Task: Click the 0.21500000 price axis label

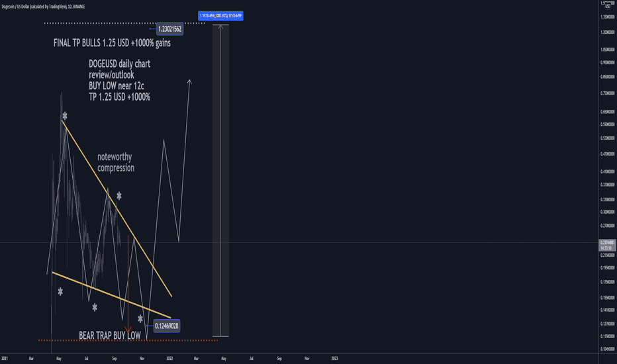Action: (608, 255)
